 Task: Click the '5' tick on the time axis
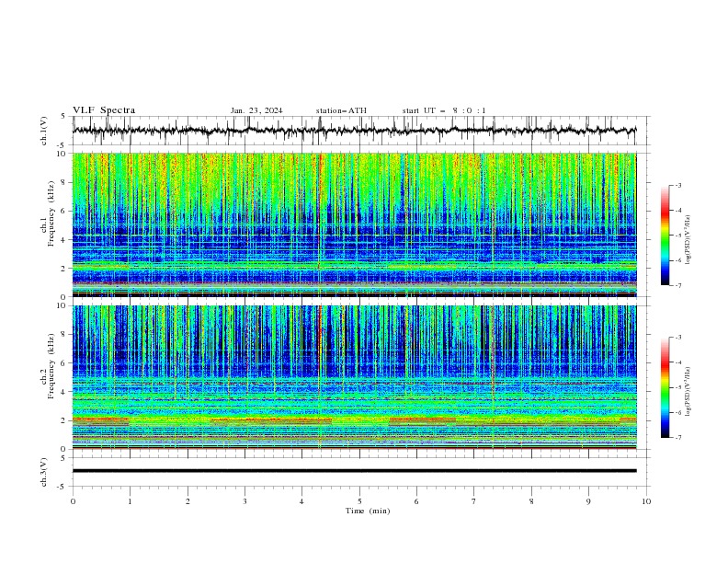tap(359, 501)
